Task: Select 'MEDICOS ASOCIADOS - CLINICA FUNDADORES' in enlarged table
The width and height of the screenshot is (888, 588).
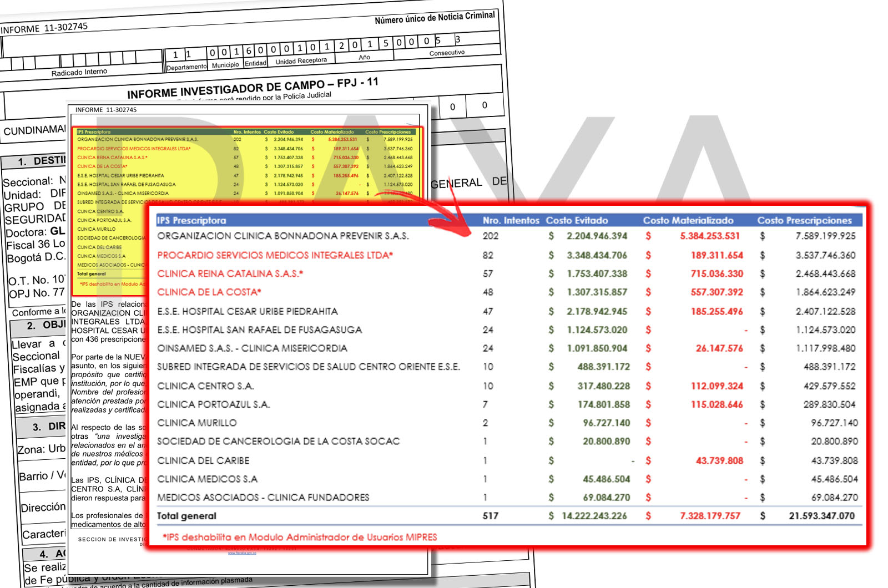Action: click(x=263, y=497)
